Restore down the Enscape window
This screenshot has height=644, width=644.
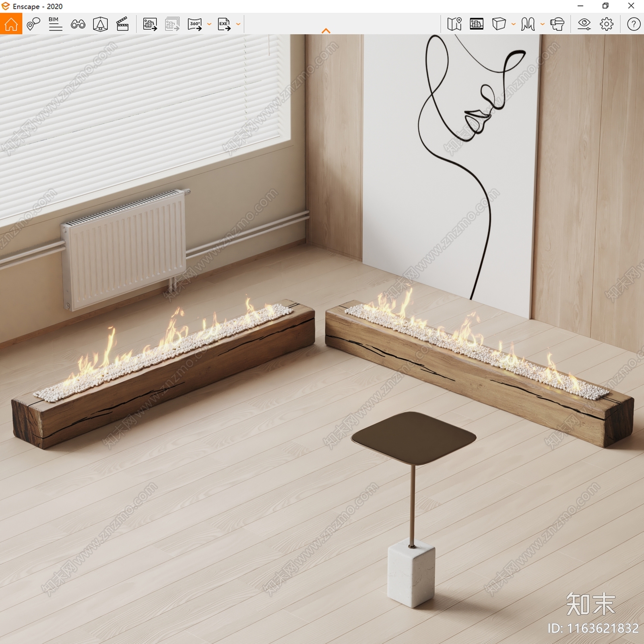point(605,6)
